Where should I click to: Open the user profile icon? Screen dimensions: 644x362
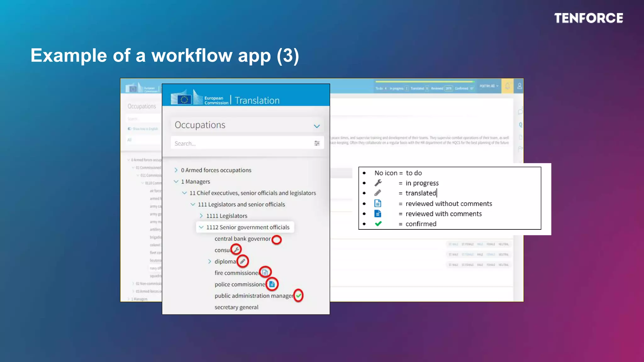[519, 86]
